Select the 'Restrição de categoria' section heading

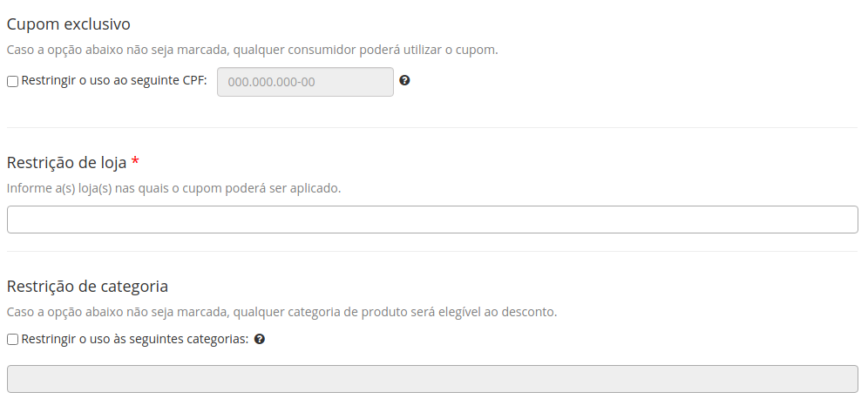pos(87,286)
